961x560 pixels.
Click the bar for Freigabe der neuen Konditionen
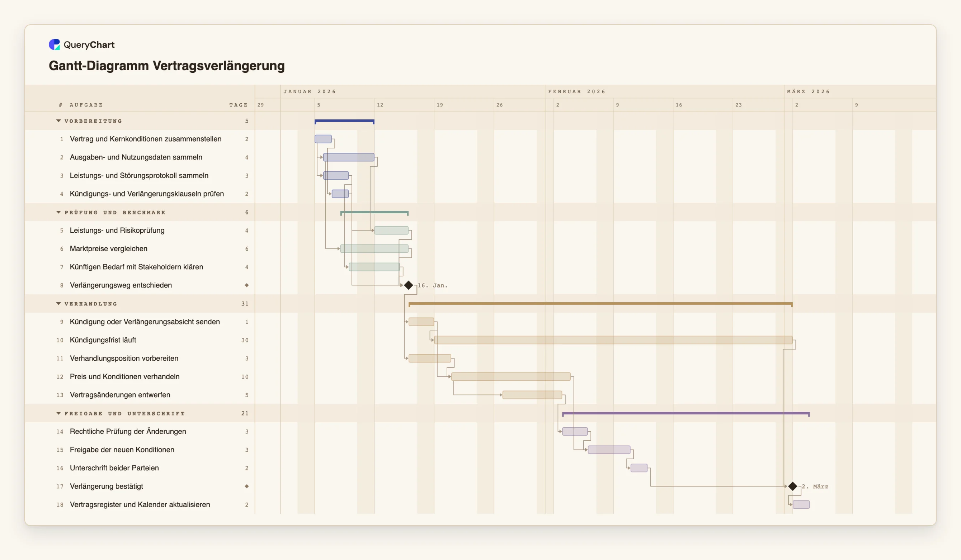pos(609,450)
